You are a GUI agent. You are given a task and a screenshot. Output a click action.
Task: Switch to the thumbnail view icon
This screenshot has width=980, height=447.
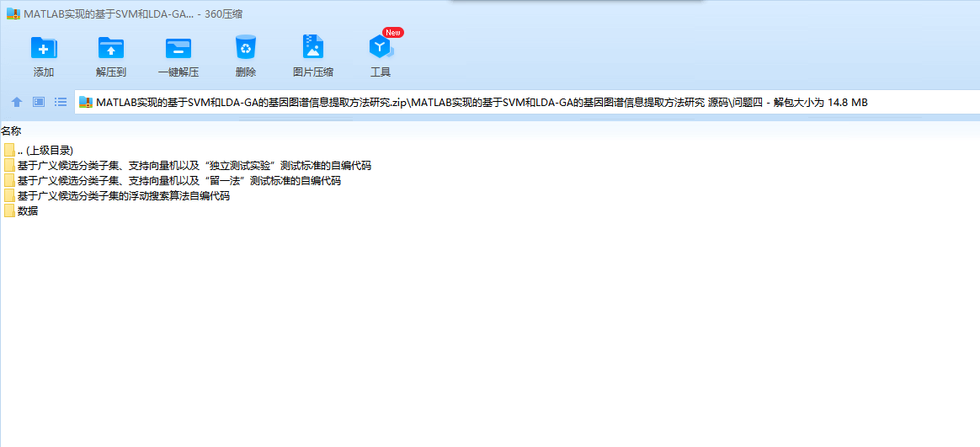click(39, 102)
